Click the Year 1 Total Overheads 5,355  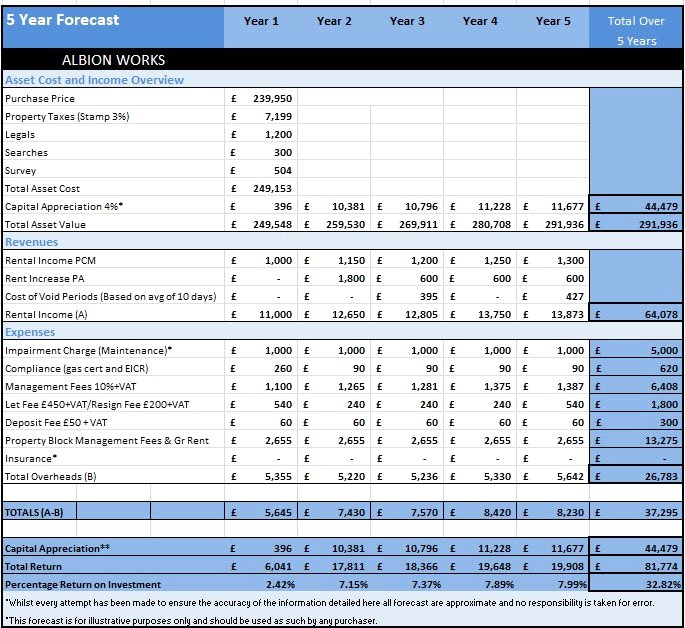tap(278, 476)
